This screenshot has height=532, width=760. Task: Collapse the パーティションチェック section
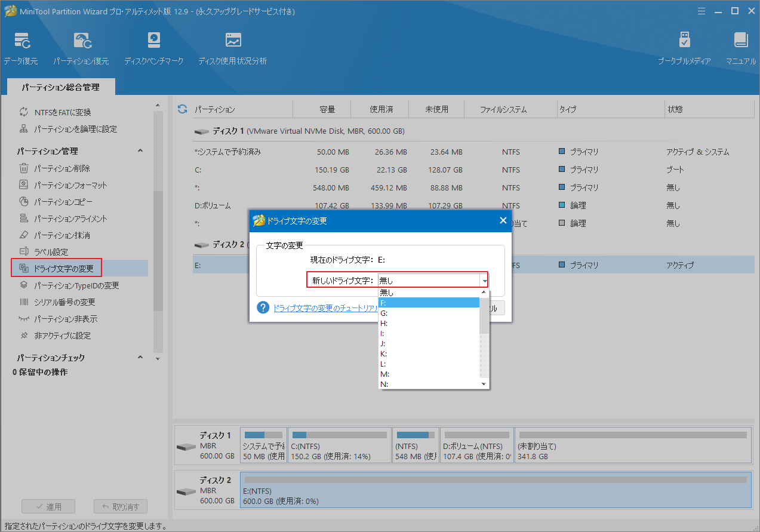point(141,357)
